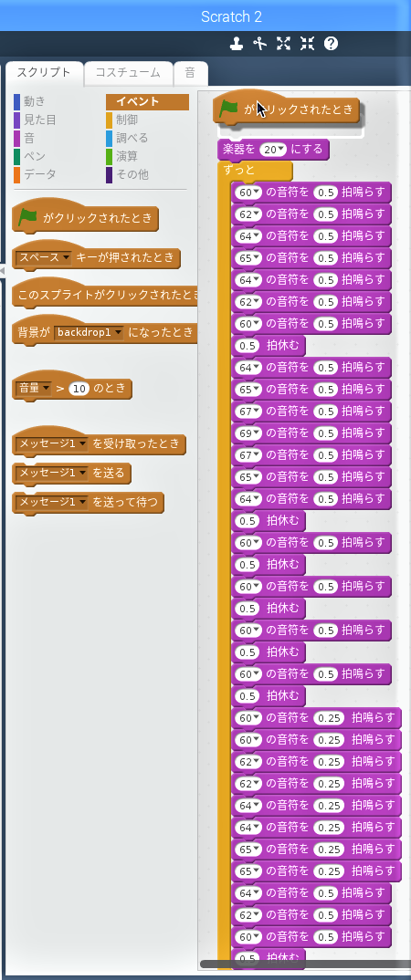
Task: Select the Duplicate stamp icon
Action: [x=236, y=43]
